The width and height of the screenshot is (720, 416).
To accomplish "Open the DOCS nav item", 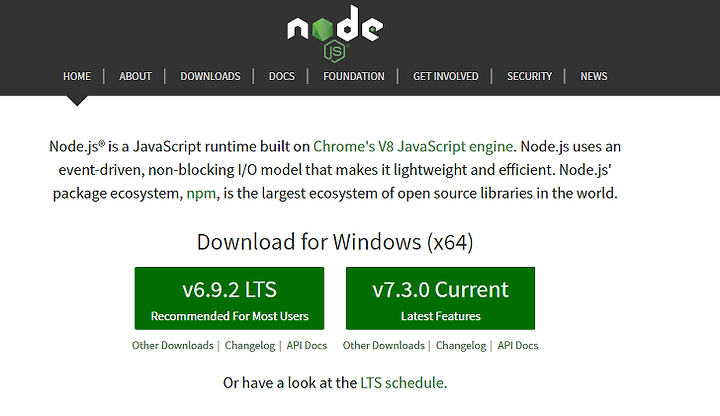I will (x=281, y=76).
